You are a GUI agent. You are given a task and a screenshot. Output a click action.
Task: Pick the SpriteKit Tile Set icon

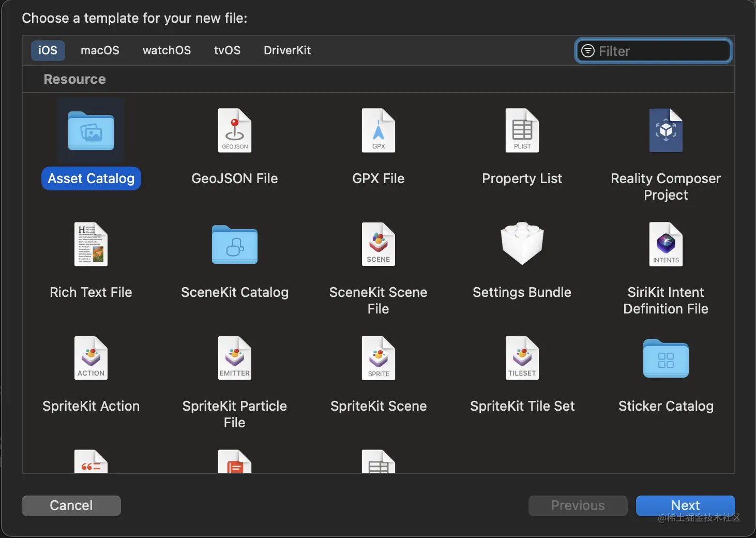tap(522, 358)
